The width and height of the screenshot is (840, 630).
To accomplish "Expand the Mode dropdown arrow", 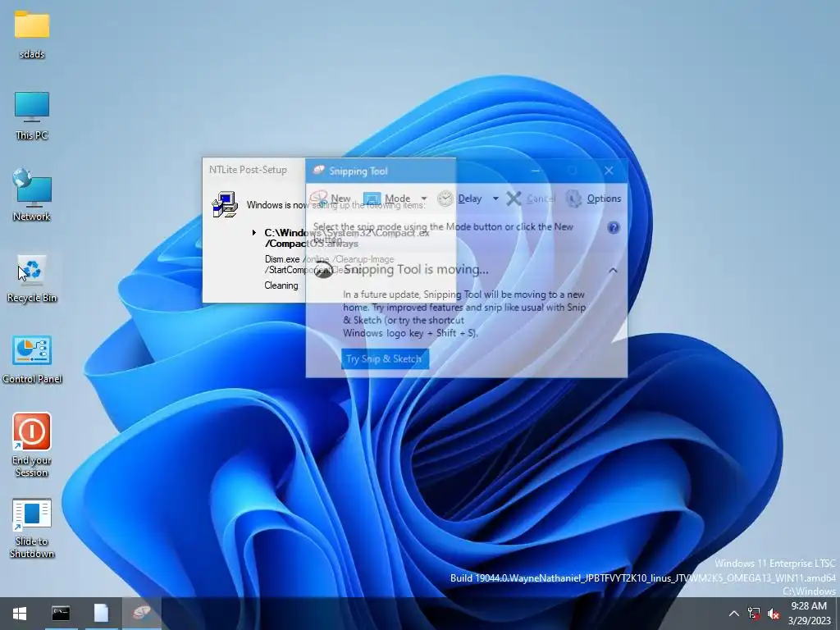I will [x=424, y=199].
